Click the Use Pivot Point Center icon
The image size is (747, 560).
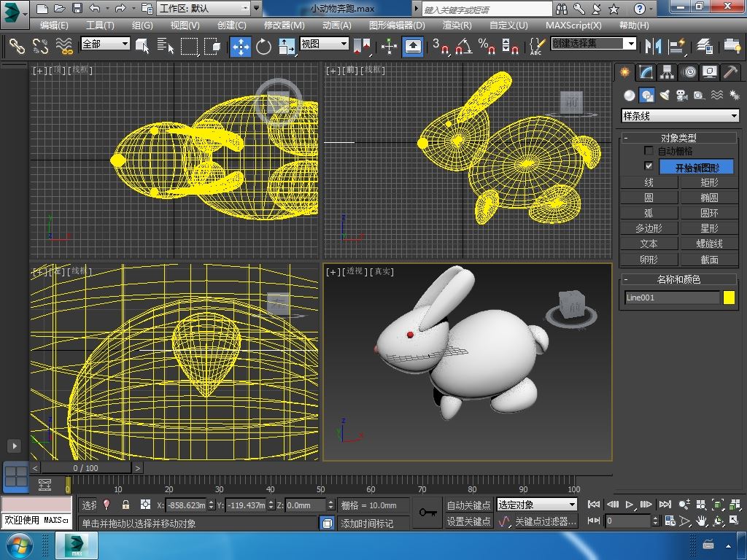tap(362, 46)
